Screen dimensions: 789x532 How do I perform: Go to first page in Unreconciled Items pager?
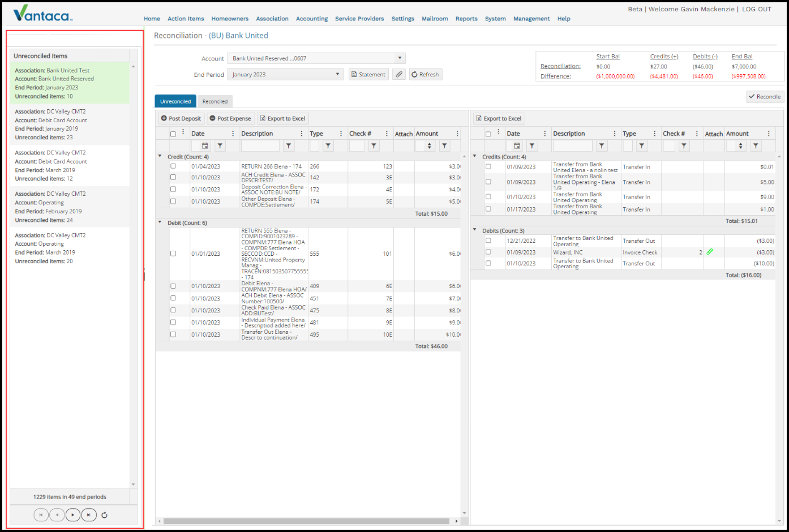click(x=41, y=515)
